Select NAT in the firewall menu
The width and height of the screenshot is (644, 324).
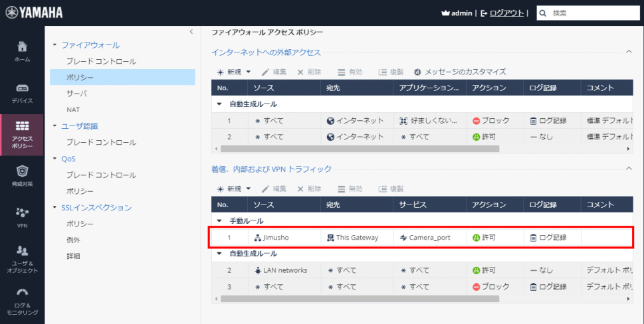tap(73, 110)
